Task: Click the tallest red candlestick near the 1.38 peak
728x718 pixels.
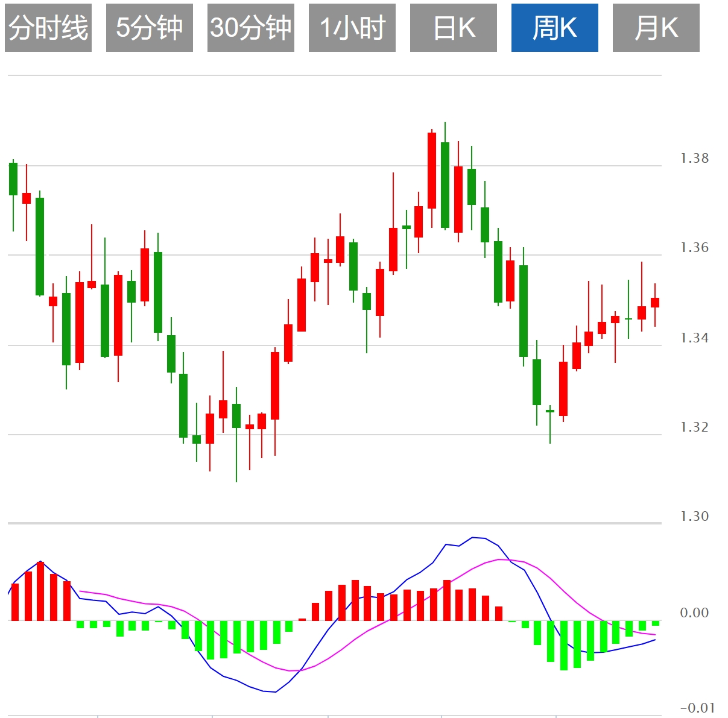Action: [x=432, y=171]
